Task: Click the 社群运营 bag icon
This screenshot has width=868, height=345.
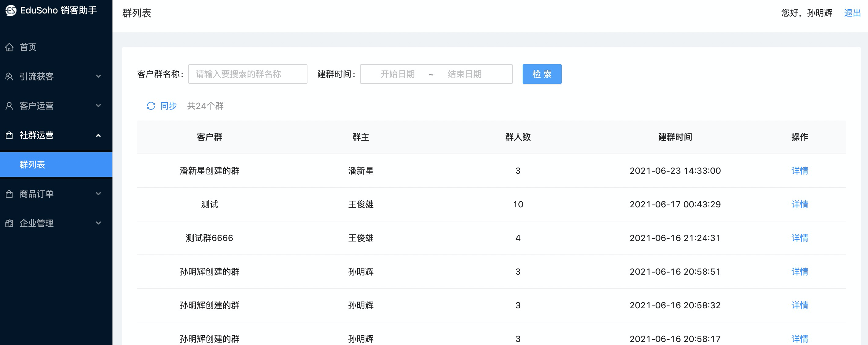Action: click(x=9, y=135)
